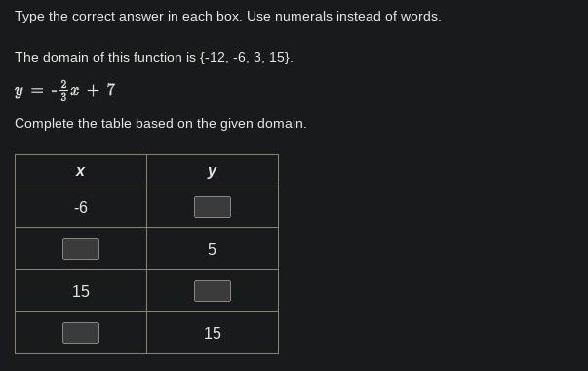This screenshot has width=588, height=371.
Task: Click the x column header
Action: [80, 171]
